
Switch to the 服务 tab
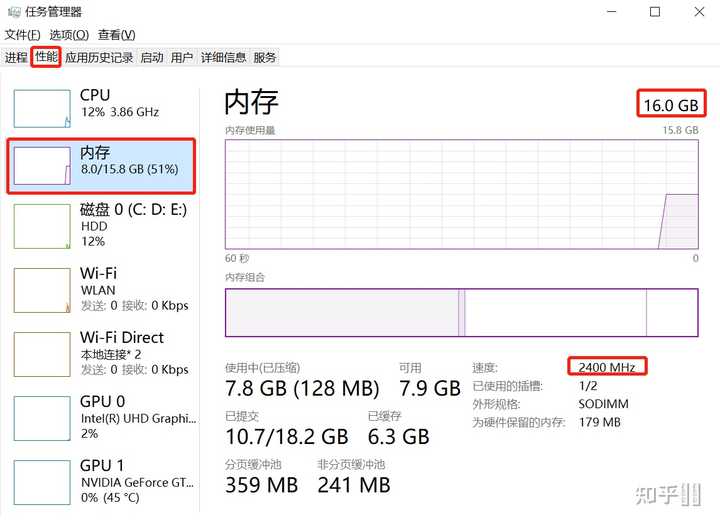[x=264, y=57]
